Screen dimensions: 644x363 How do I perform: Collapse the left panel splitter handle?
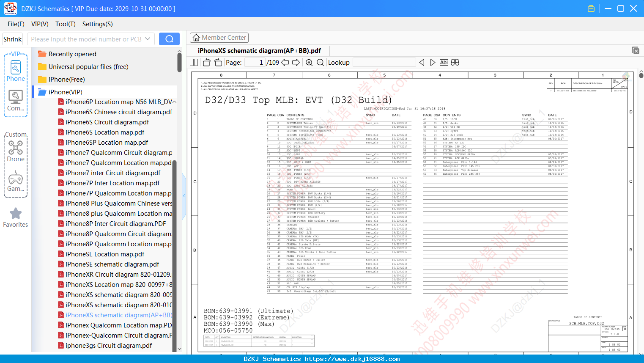click(x=184, y=196)
